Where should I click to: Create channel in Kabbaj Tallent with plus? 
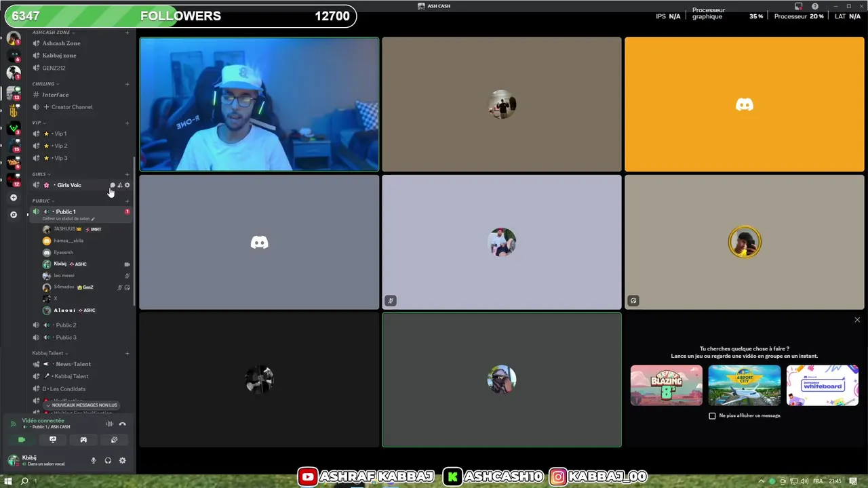tap(127, 353)
